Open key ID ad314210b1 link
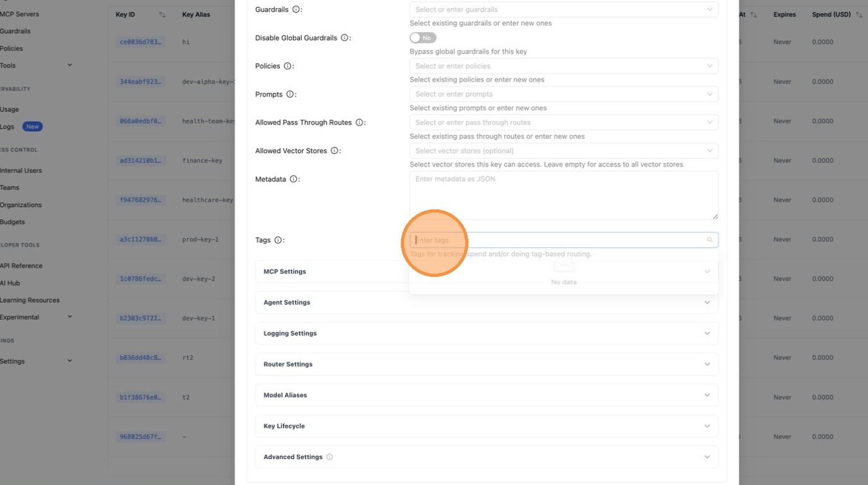 pos(141,161)
